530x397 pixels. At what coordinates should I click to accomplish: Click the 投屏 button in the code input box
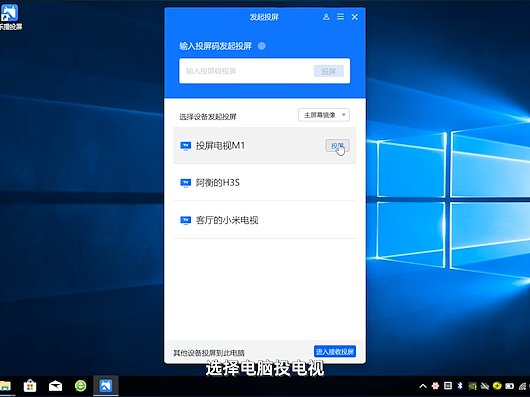(x=329, y=71)
